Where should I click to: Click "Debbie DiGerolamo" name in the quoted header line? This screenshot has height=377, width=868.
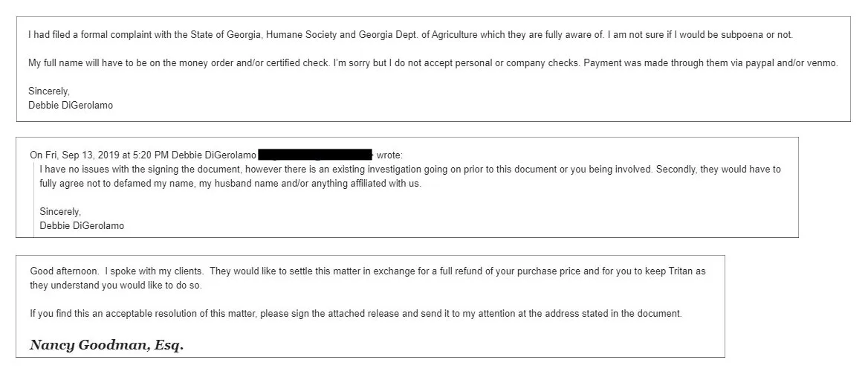214,155
